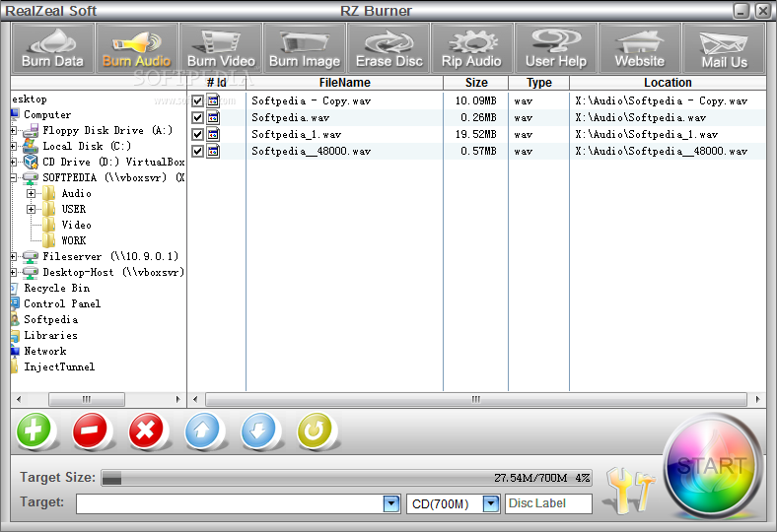
Task: Sort by Type column header
Action: [x=538, y=83]
